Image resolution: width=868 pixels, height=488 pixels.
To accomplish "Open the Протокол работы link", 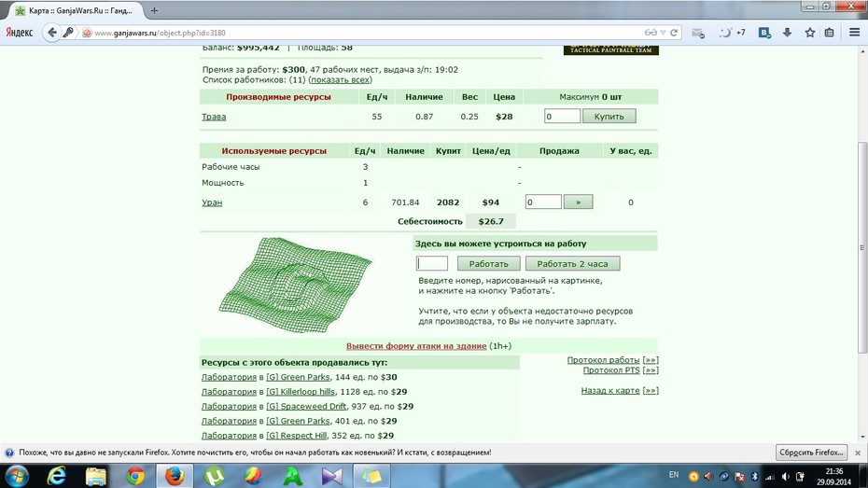I will (603, 360).
